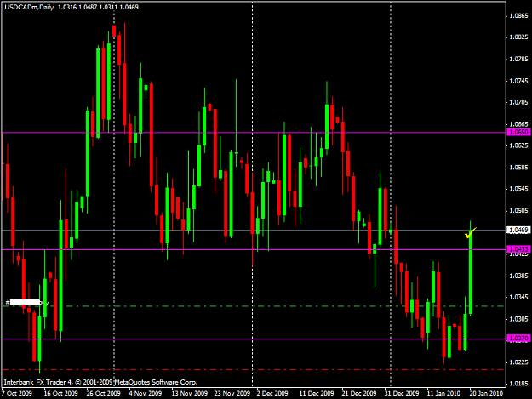The height and width of the screenshot is (399, 532).
Task: Select the red dash-dot stop level line
Action: pos(254,369)
